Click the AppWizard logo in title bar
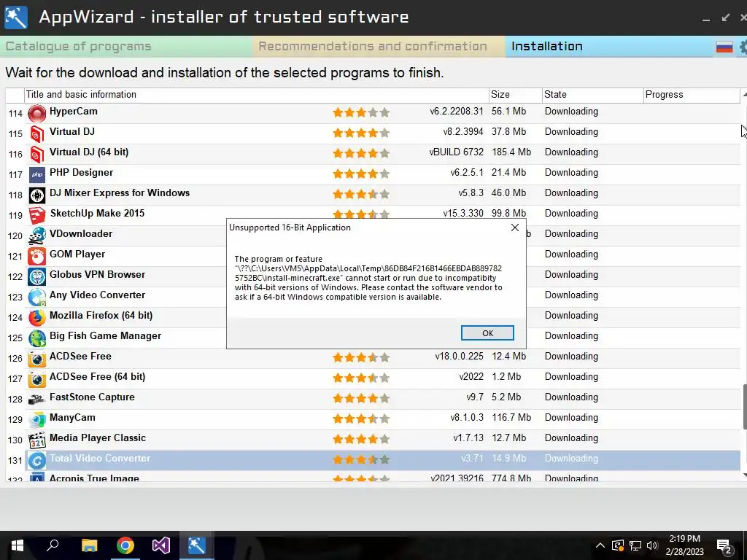This screenshot has height=560, width=747. click(x=16, y=17)
